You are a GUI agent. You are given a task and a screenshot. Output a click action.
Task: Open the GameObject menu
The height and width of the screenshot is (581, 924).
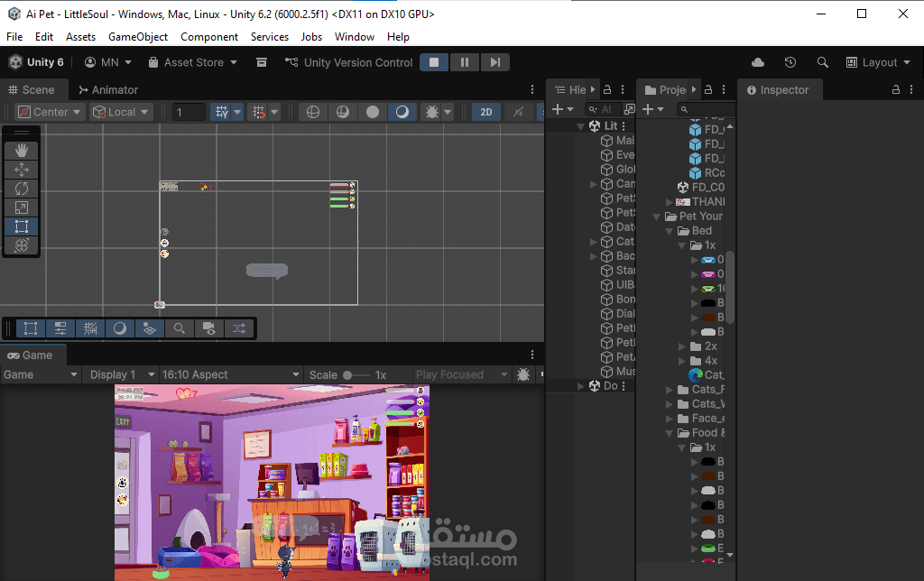tap(138, 37)
